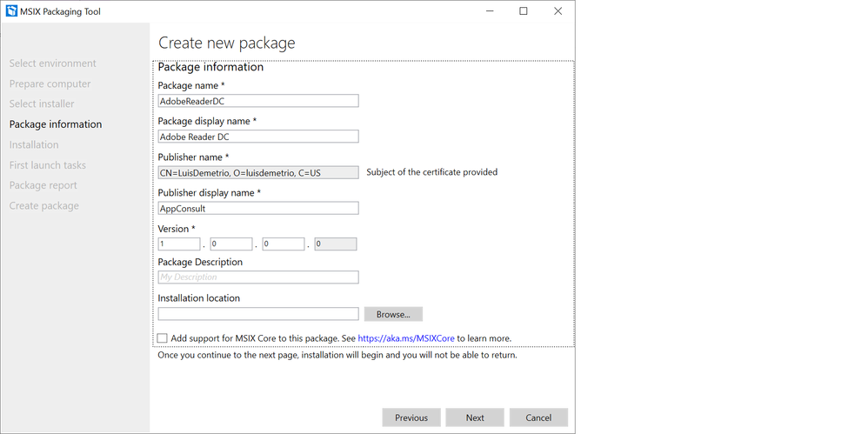Click the window title 'MSIX Packaging Tool'
Viewport: 868px width, 434px height.
[x=60, y=11]
